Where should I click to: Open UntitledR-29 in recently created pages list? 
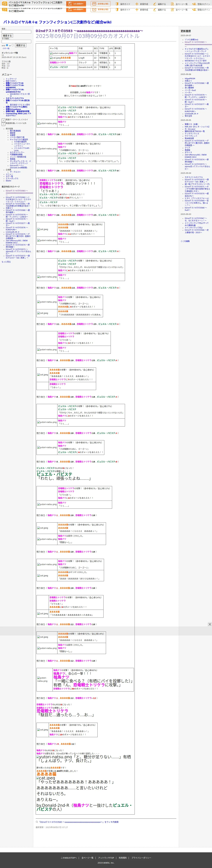[x=13, y=232]
